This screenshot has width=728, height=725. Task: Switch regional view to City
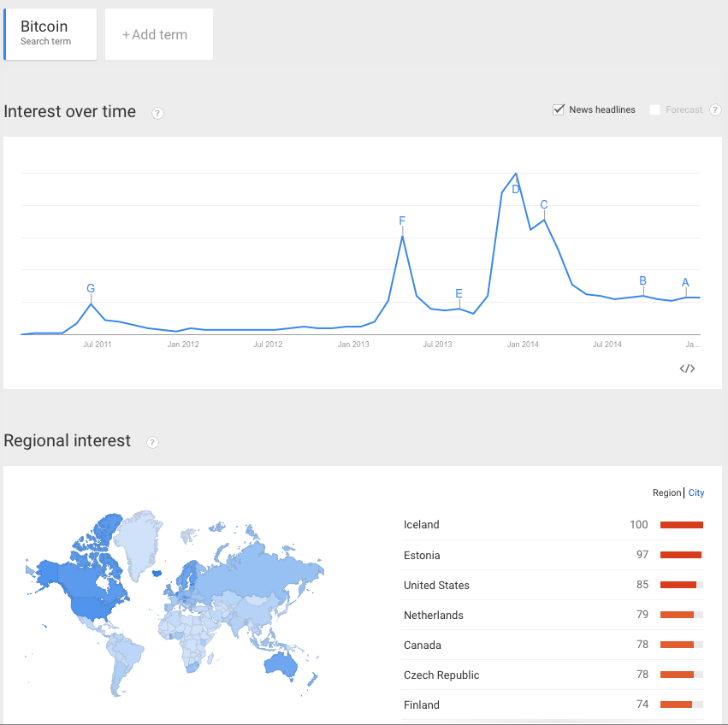tap(696, 492)
